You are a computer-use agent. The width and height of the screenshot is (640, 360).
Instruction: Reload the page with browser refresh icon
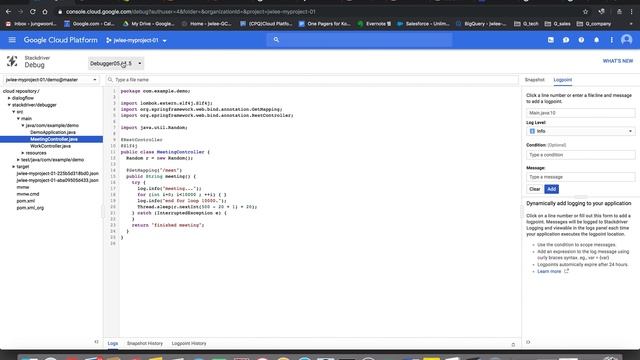[x=33, y=12]
